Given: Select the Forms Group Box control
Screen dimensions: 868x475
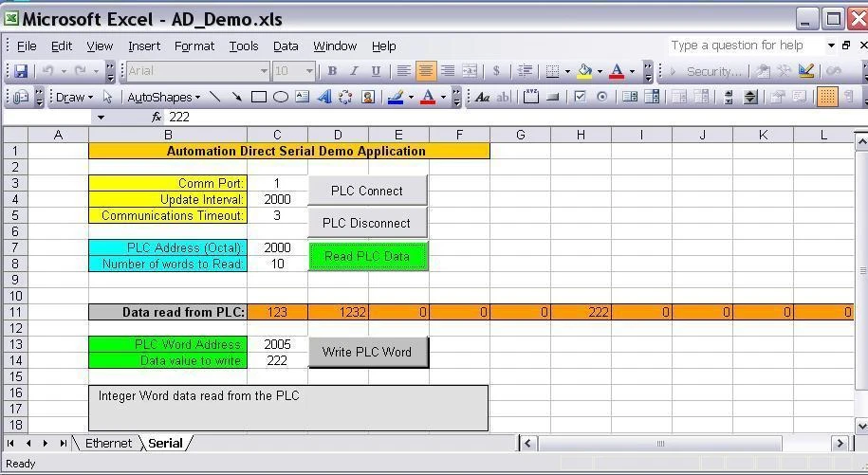Looking at the screenshot, I should point(531,98).
